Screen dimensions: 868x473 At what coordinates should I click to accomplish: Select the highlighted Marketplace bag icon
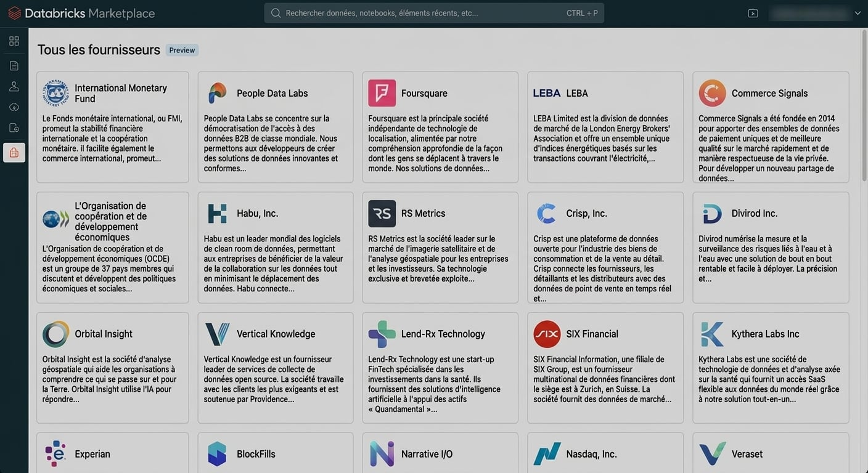[x=14, y=153]
